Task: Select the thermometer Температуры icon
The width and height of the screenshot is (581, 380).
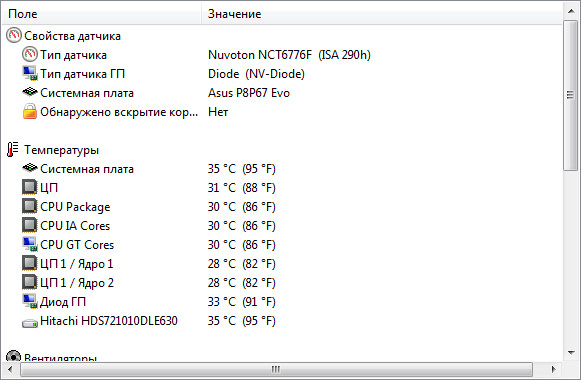Action: point(13,150)
